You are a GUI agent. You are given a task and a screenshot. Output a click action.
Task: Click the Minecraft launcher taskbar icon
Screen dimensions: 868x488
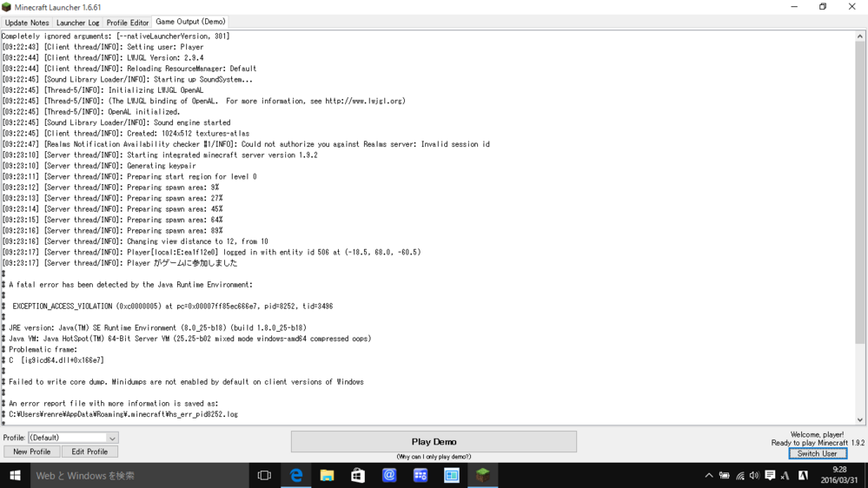(482, 475)
